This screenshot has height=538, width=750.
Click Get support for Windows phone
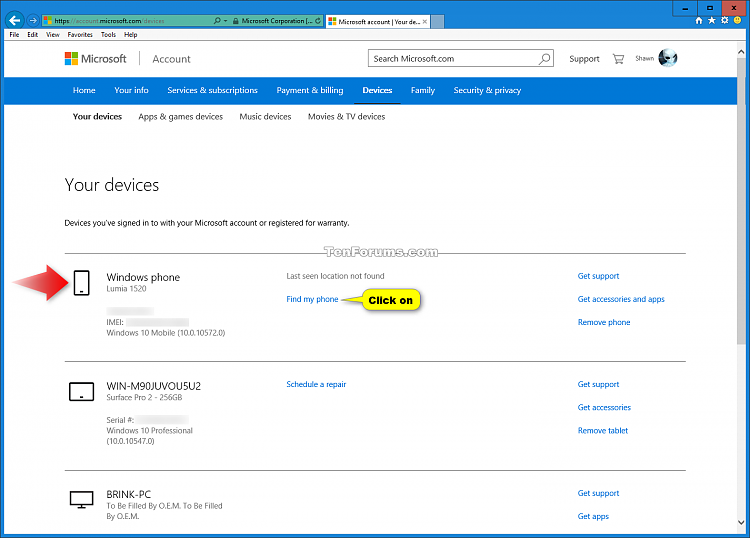598,276
